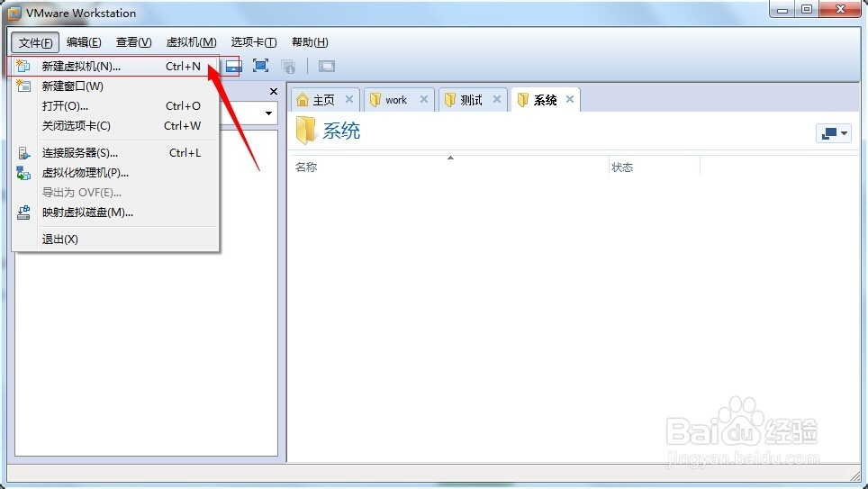
Task: Open the library search dropdown arrow
Action: pos(268,113)
